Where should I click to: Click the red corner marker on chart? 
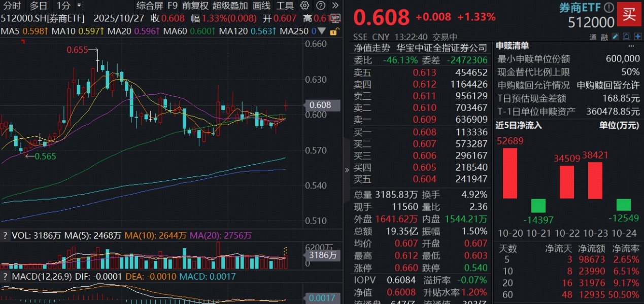pyautogui.click(x=22, y=42)
